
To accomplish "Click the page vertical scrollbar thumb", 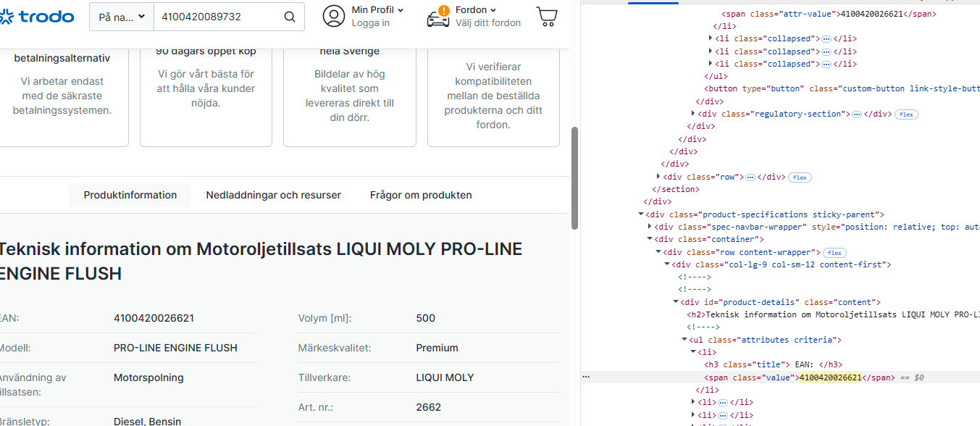I will click(575, 177).
